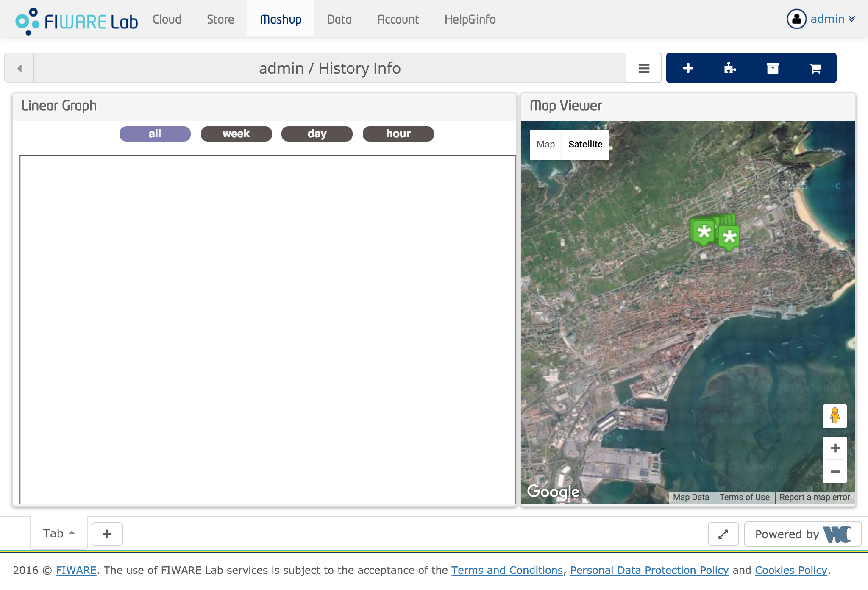Click the day time filter button
The width and height of the screenshot is (868, 590).
316,134
